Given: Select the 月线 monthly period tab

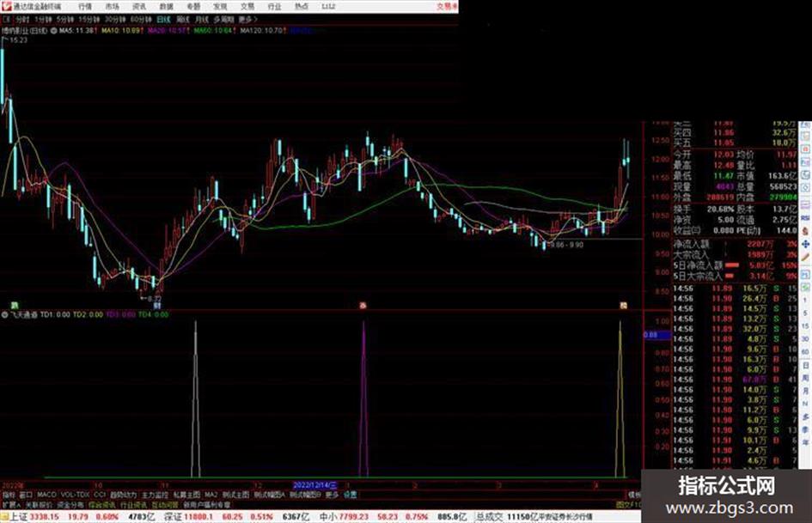Looking at the screenshot, I should [201, 19].
